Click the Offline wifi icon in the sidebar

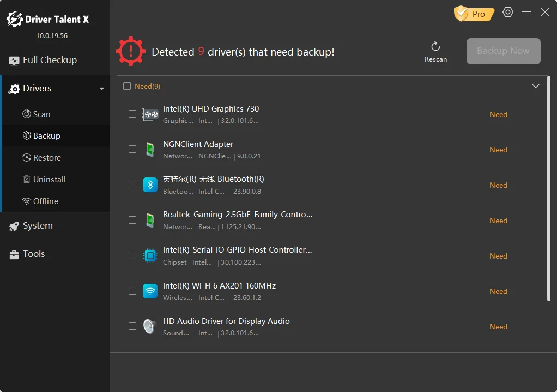[27, 201]
